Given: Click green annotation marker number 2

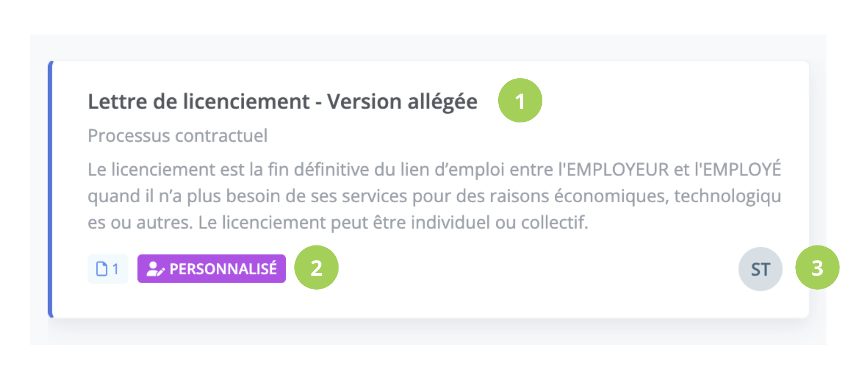Looking at the screenshot, I should click(x=316, y=268).
